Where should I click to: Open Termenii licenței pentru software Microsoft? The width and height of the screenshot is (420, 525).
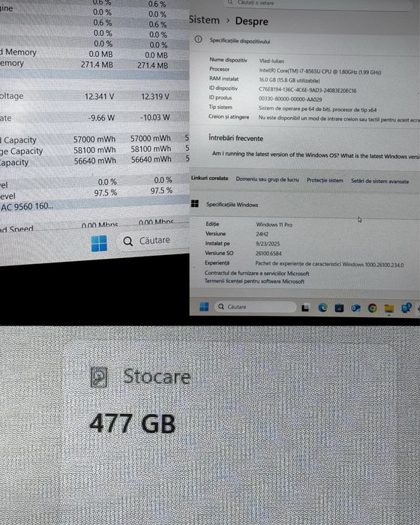tap(254, 281)
